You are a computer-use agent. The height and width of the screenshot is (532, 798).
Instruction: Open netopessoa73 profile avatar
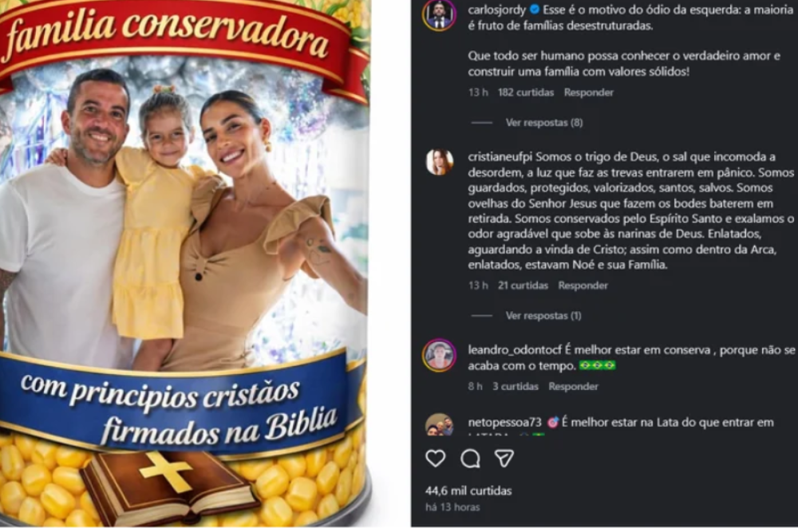pyautogui.click(x=439, y=424)
